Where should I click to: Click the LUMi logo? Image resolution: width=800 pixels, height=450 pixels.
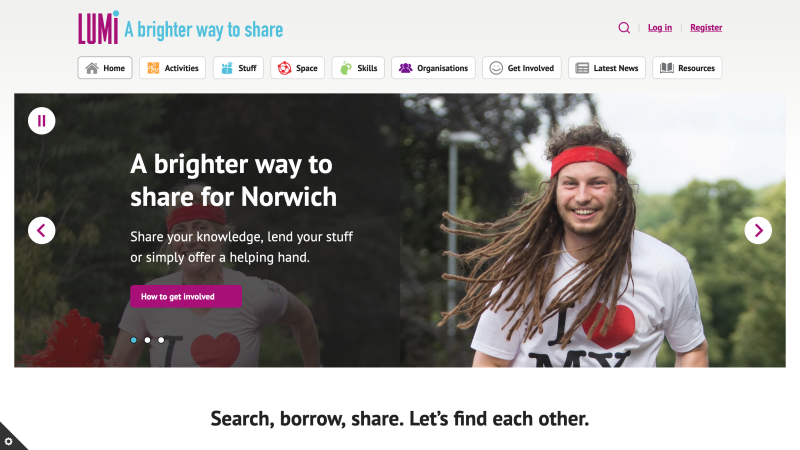[x=98, y=28]
